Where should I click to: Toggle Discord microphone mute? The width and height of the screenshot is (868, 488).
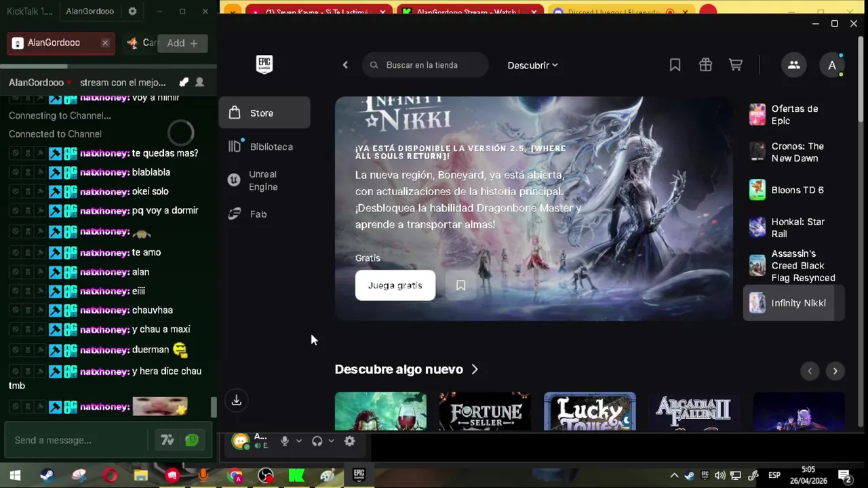285,441
